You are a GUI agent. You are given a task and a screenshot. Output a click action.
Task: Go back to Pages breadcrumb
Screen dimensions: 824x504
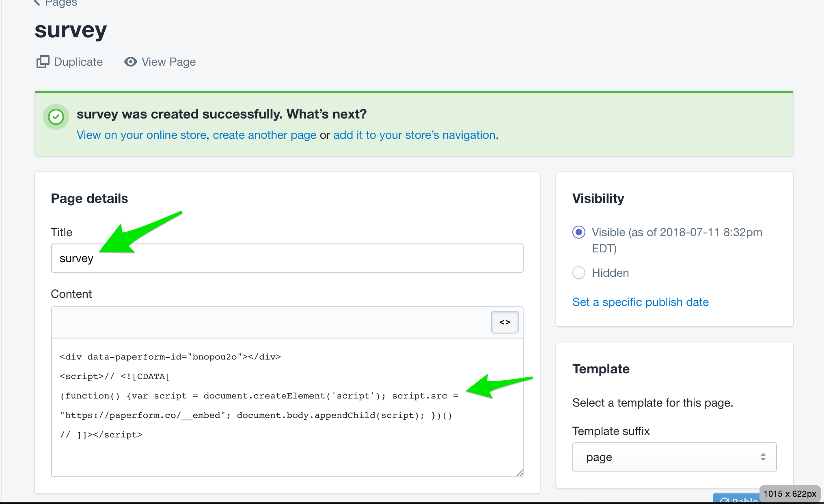click(55, 3)
